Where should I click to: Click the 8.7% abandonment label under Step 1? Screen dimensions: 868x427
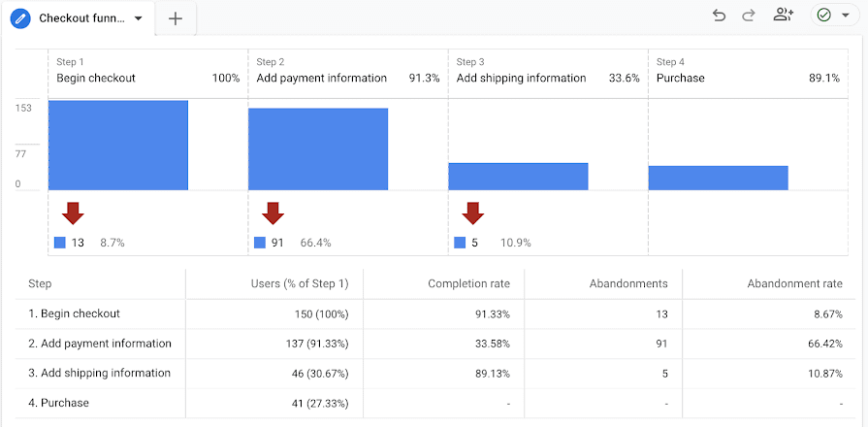[x=113, y=243]
